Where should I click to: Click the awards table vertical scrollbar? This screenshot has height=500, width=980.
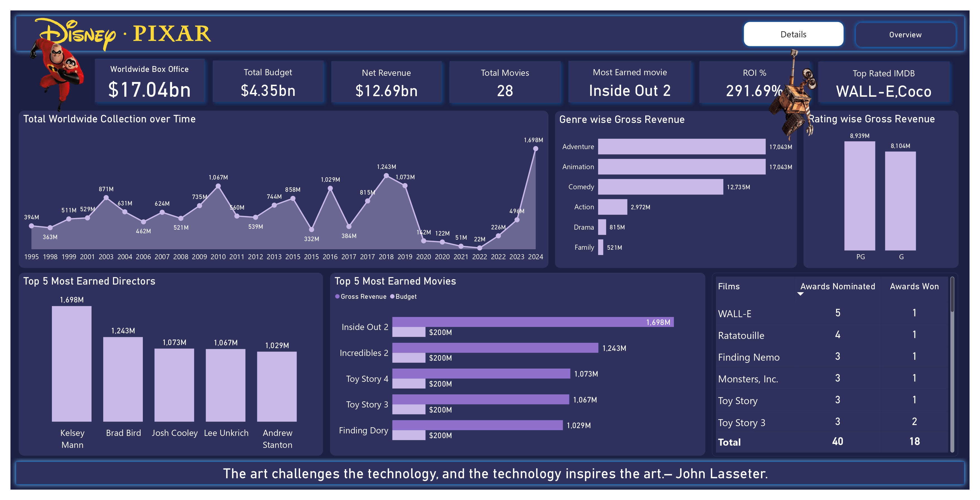[952, 364]
